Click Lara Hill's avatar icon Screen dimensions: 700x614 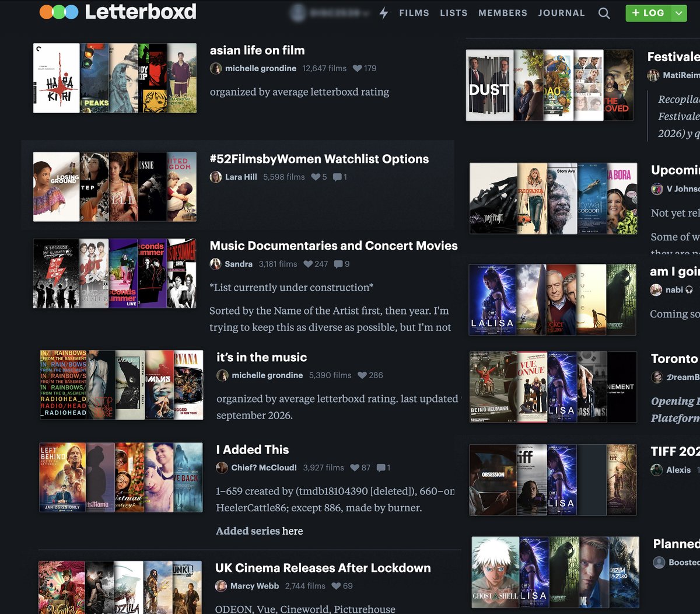[x=216, y=177]
